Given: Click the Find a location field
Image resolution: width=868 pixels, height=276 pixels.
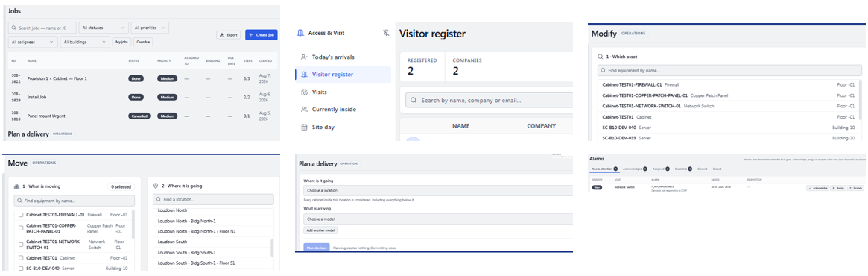Looking at the screenshot, I should point(213,199).
